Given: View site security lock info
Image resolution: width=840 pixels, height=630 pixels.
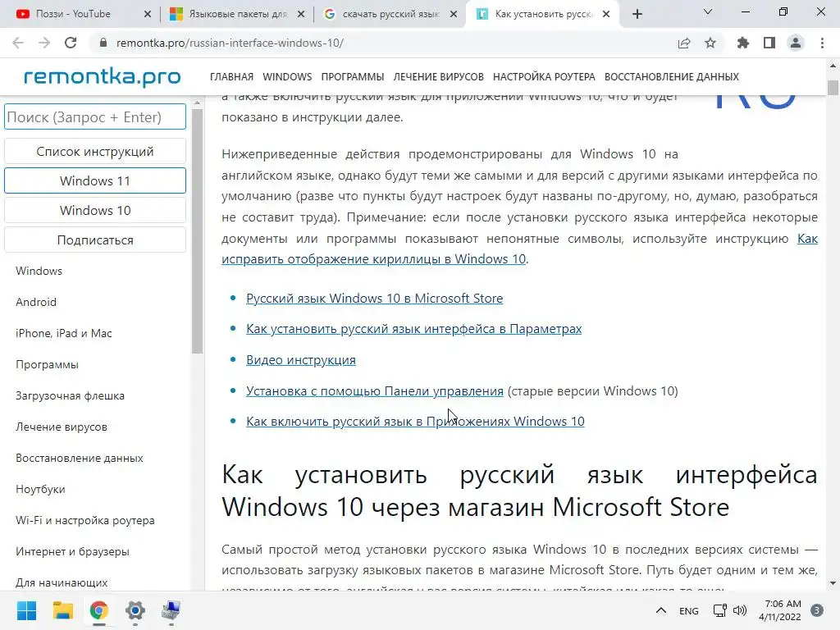Looking at the screenshot, I should click(103, 43).
